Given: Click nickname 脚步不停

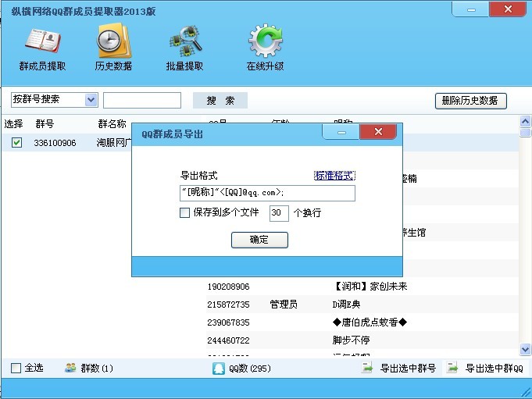Looking at the screenshot, I should point(352,340).
